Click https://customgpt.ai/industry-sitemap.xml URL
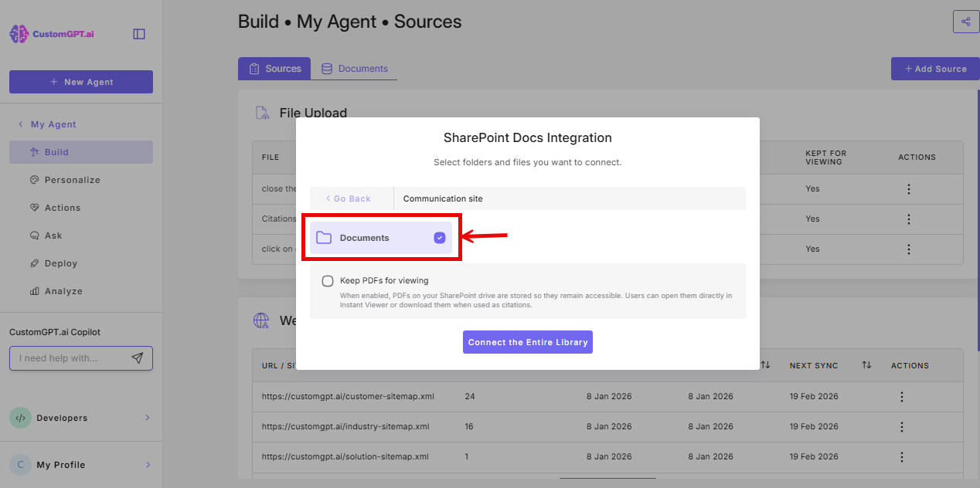Viewport: 980px width, 488px height. point(345,427)
